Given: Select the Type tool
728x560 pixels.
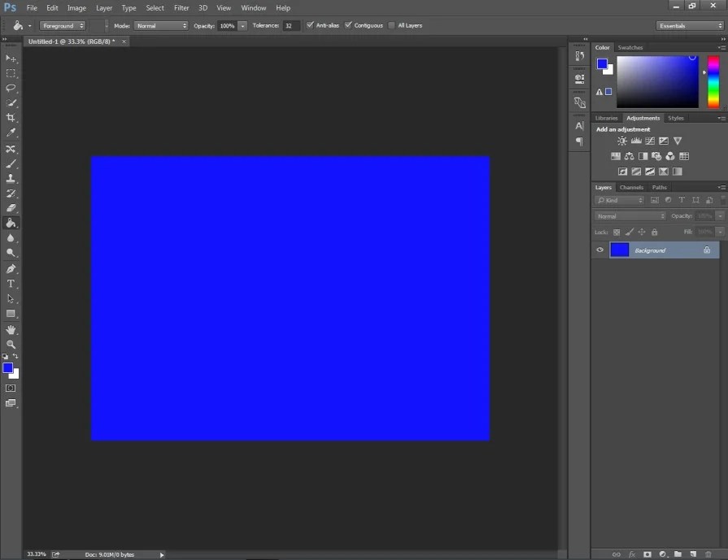Looking at the screenshot, I should click(11, 284).
